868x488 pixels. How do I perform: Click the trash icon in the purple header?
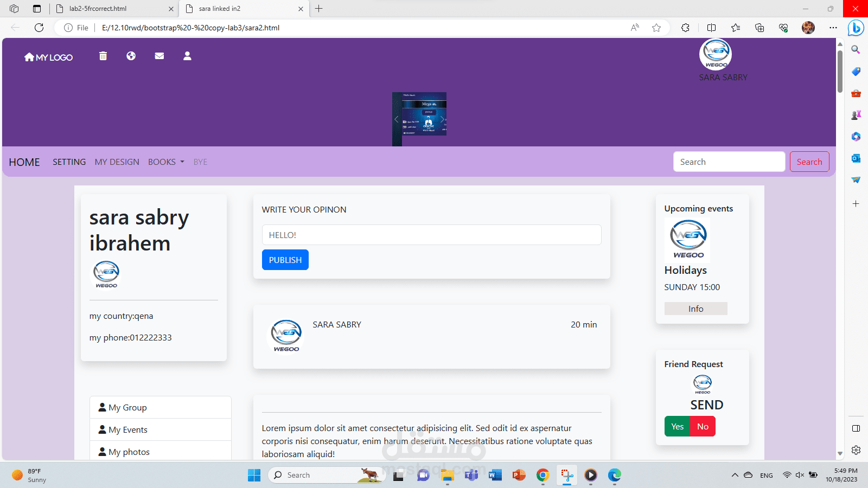[103, 56]
